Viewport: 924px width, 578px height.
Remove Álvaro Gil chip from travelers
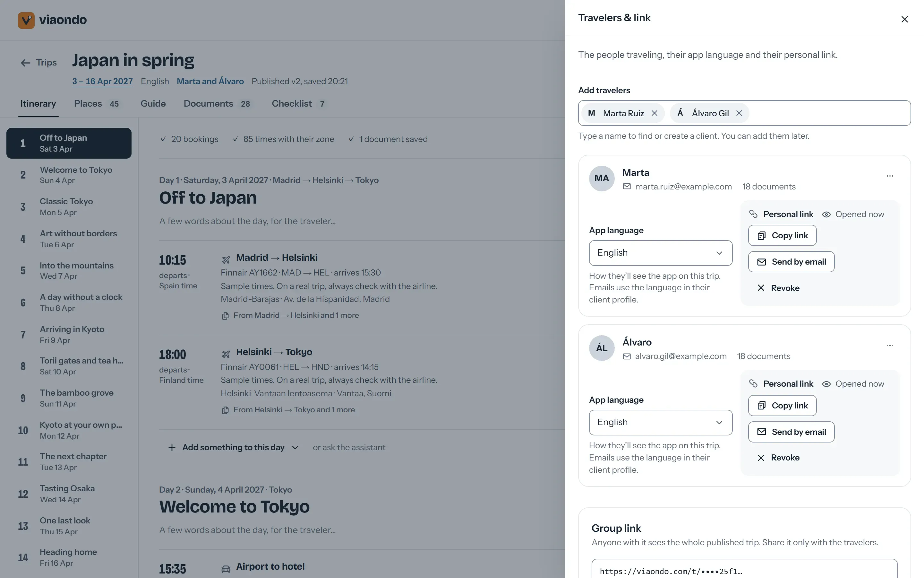click(x=739, y=113)
